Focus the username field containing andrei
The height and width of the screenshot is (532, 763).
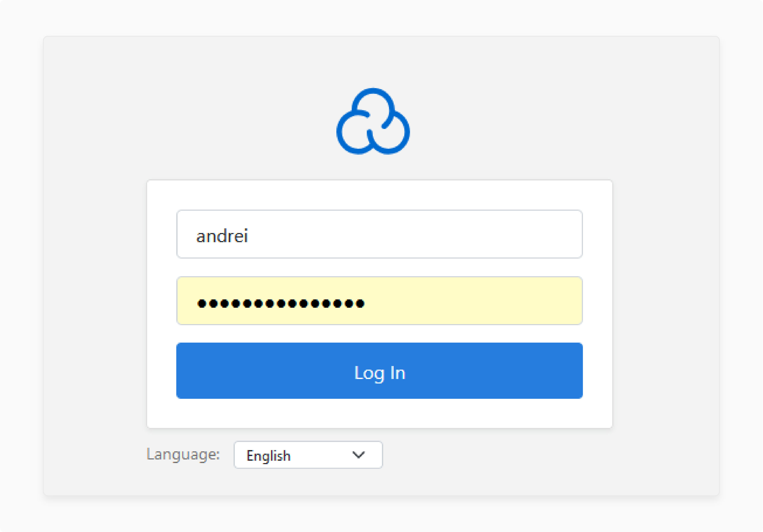(379, 234)
